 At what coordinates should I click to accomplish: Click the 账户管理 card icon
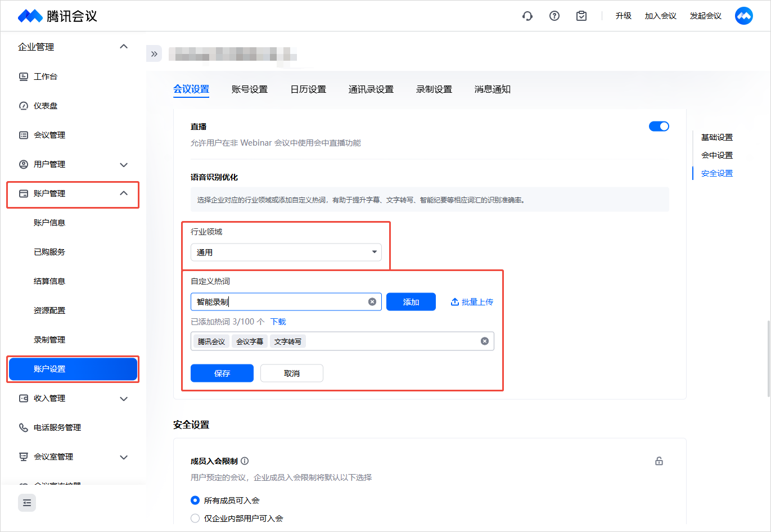(24, 193)
